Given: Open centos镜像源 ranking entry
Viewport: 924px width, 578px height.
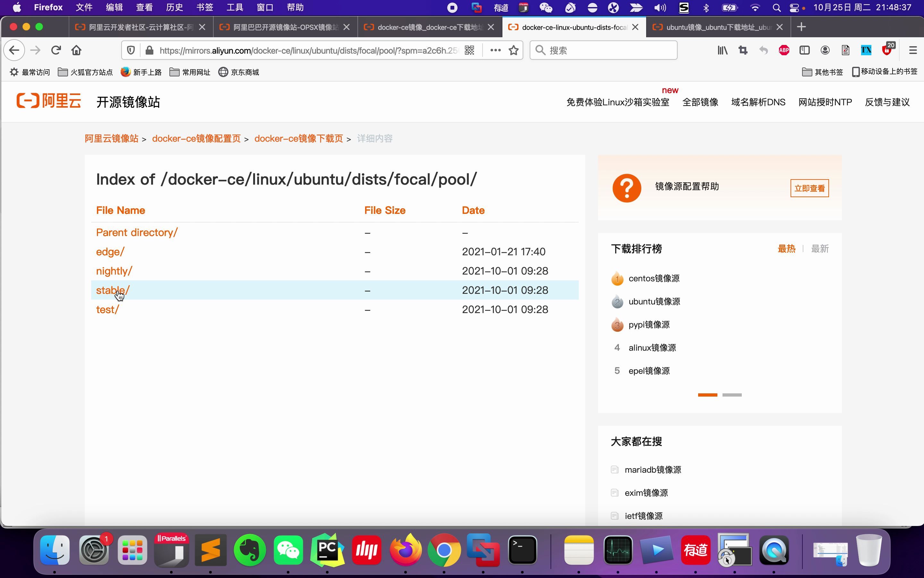Looking at the screenshot, I should 654,278.
